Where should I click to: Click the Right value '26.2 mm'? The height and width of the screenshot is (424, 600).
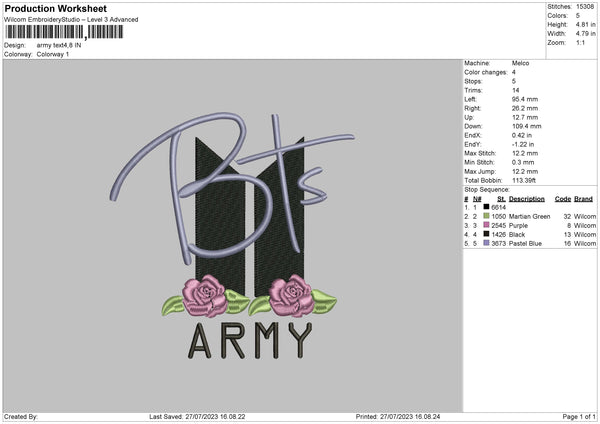click(525, 108)
